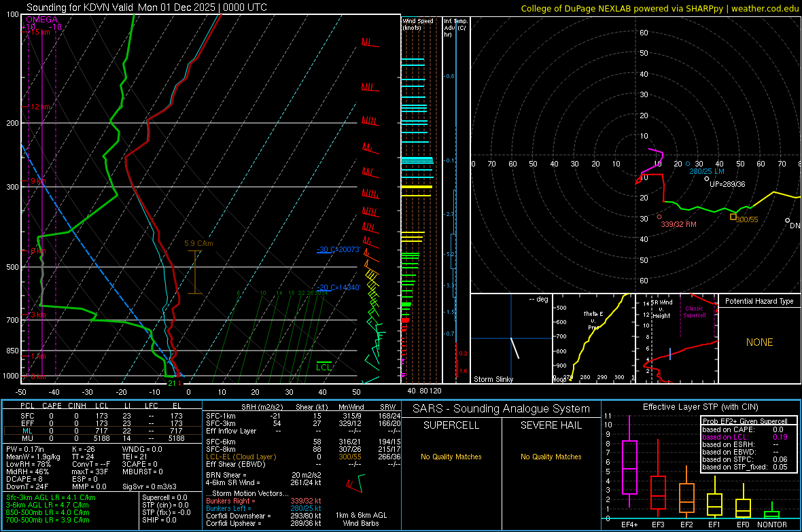Click the Bunkers Left storm motion row

264,508
